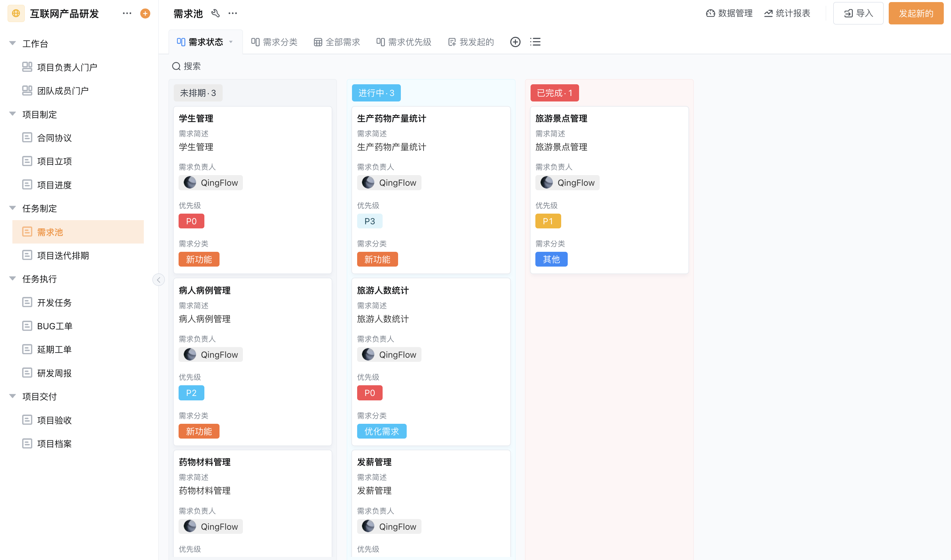Open the 学生管理 card title

point(196,118)
